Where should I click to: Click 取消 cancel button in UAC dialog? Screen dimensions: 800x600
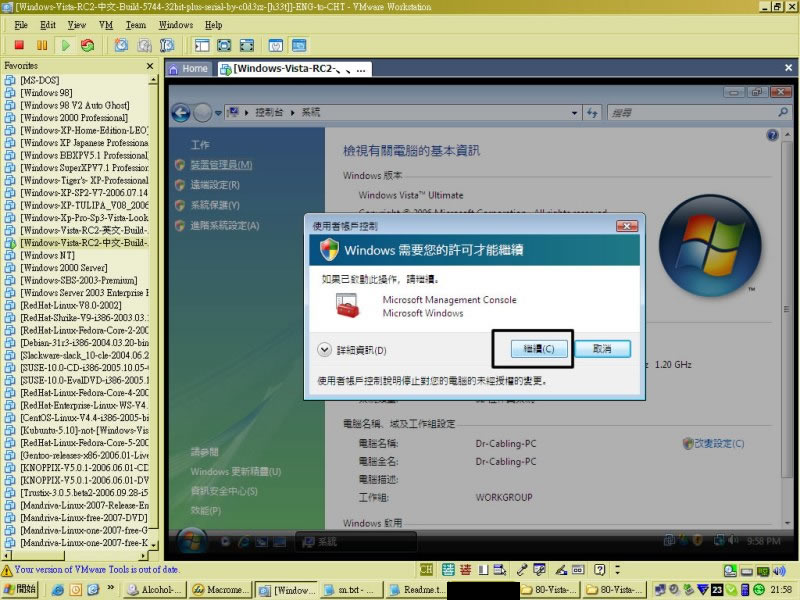(x=603, y=349)
